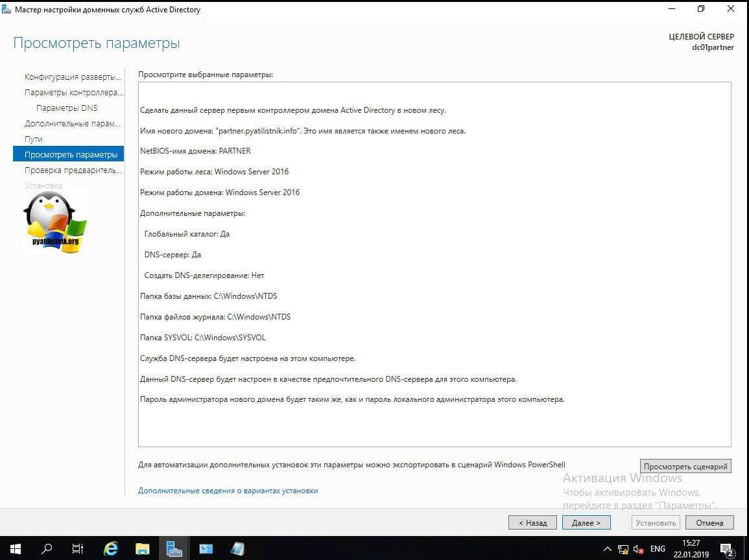The height and width of the screenshot is (560, 749).
Task: Click the 'Режим работы домена' line
Action: 220,192
